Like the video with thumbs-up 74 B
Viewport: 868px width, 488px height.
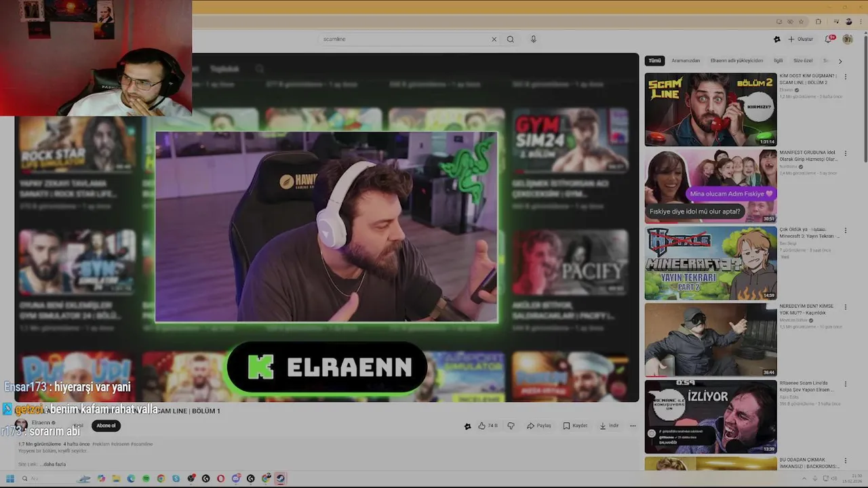(x=488, y=426)
